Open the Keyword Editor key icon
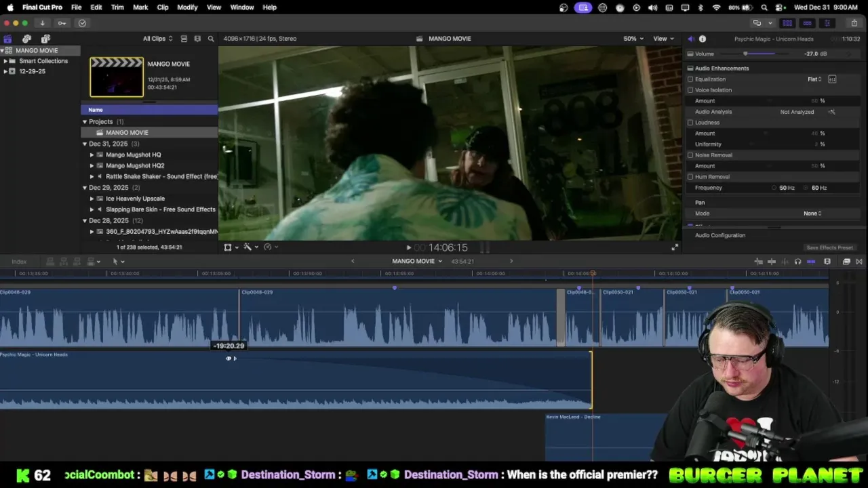Image resolution: width=868 pixels, height=488 pixels. pos(62,23)
